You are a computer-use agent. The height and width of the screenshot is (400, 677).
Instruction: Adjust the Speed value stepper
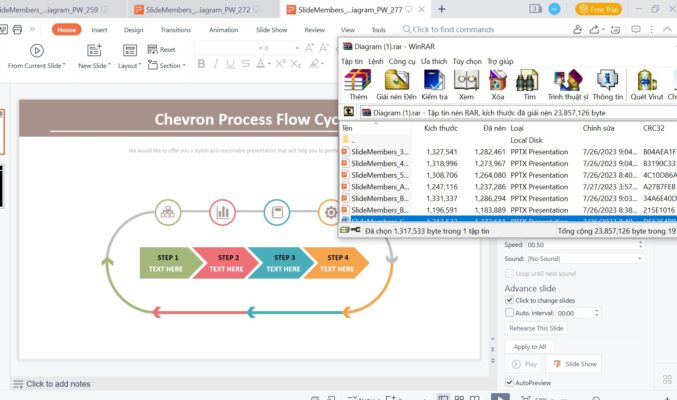point(640,244)
